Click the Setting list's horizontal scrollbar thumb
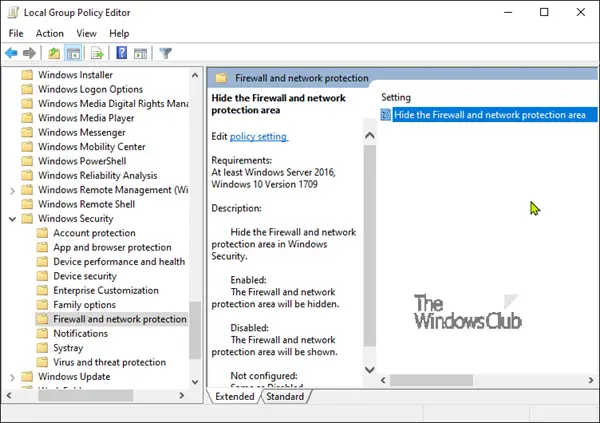 (x=432, y=380)
